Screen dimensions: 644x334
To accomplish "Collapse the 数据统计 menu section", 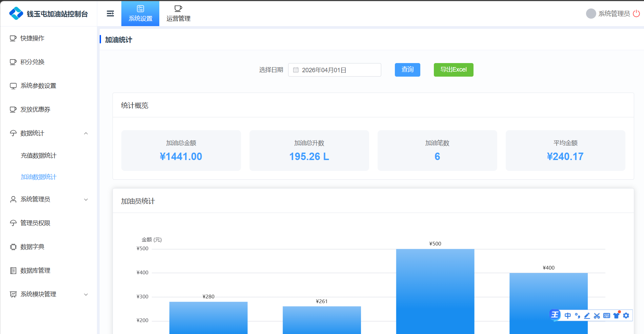I will (x=86, y=133).
